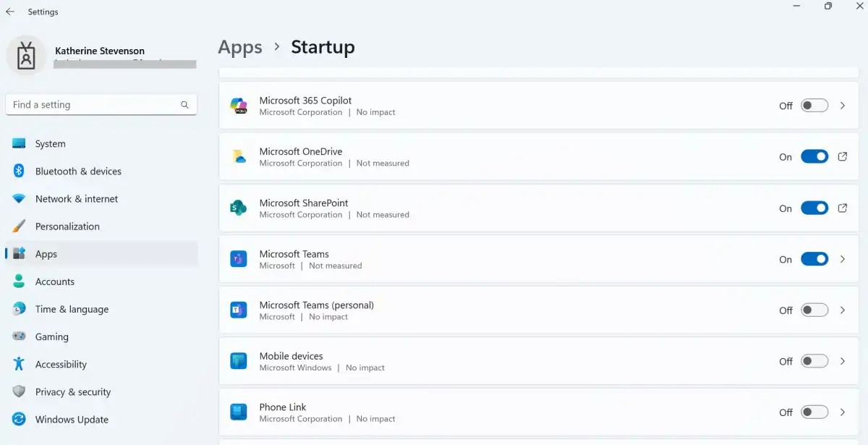Click the Phone Link app icon
This screenshot has height=445, width=868.
pyautogui.click(x=239, y=412)
